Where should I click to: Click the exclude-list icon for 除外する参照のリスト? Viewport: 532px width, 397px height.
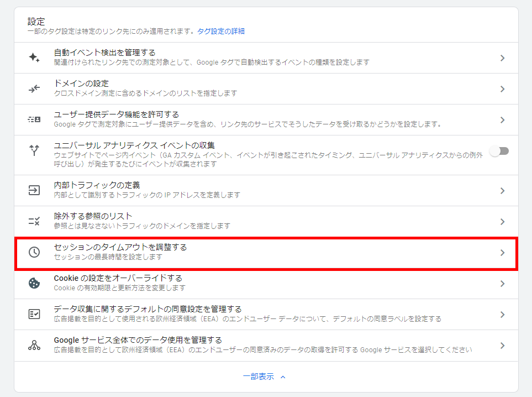34,221
